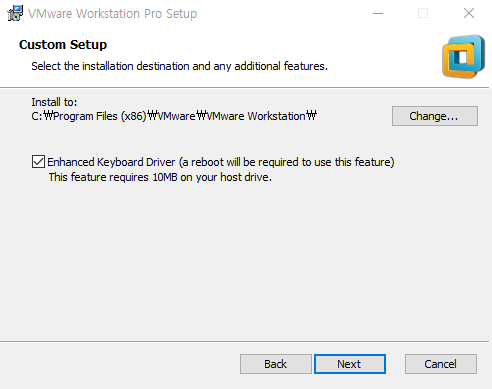Click the Custom Setup heading
Viewport: 492px width, 389px height.
[63, 45]
